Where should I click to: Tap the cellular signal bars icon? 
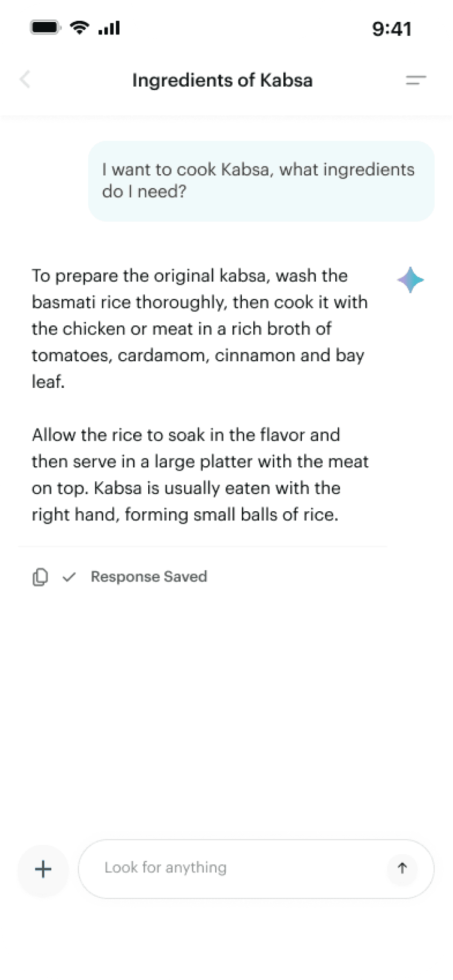coord(109,28)
